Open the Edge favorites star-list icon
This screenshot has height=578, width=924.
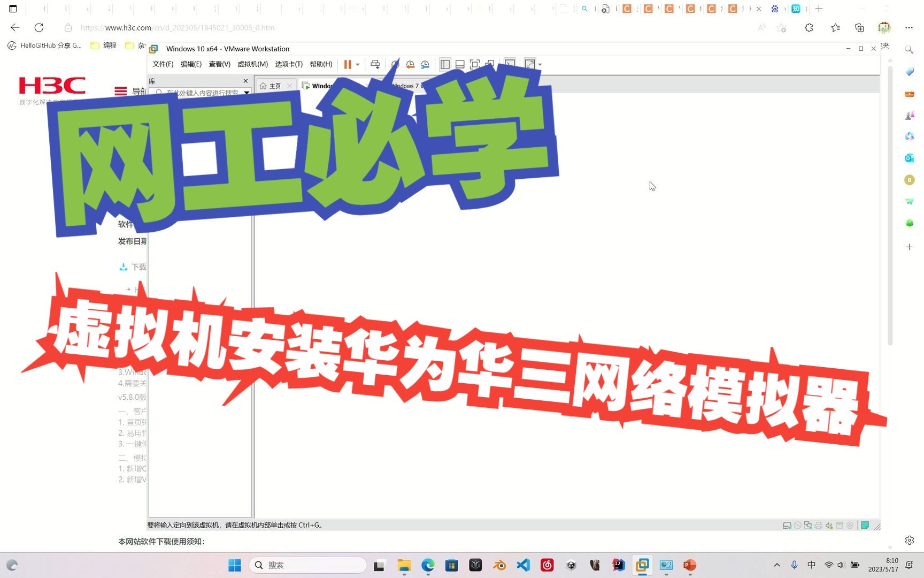click(835, 28)
